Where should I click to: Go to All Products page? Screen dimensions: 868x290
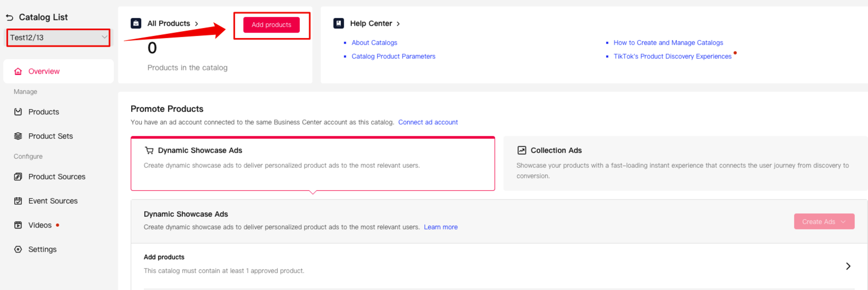[x=172, y=24]
